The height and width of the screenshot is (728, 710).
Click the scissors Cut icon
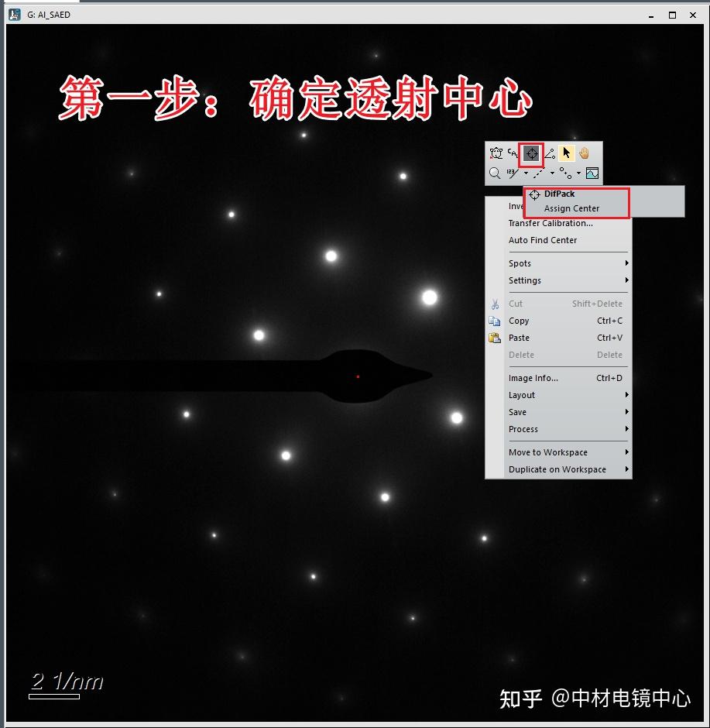(496, 304)
